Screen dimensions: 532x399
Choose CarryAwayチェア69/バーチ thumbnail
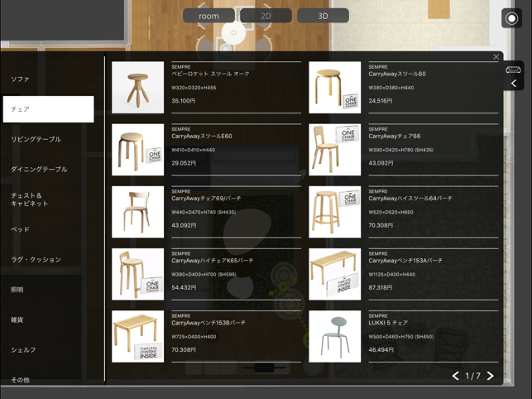pyautogui.click(x=137, y=212)
